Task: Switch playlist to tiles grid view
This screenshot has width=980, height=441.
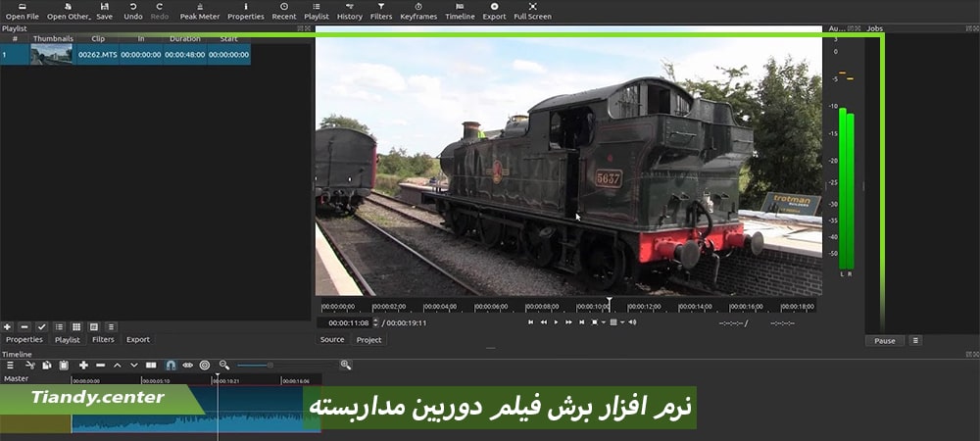Action: 76,326
